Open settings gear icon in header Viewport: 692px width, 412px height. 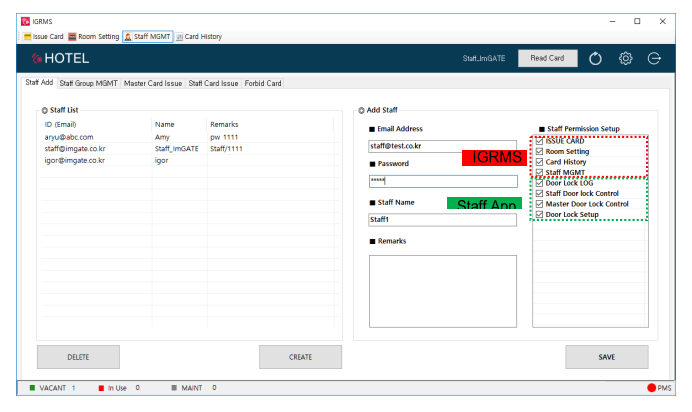click(625, 58)
